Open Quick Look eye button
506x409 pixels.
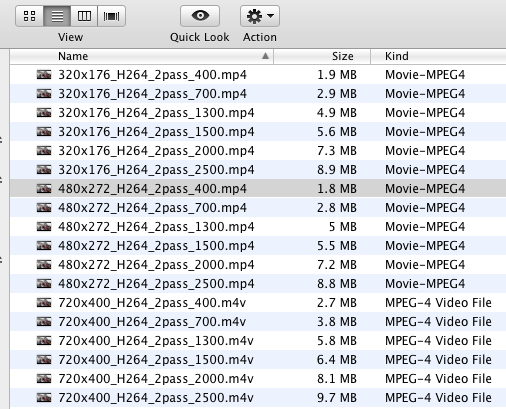coord(200,16)
